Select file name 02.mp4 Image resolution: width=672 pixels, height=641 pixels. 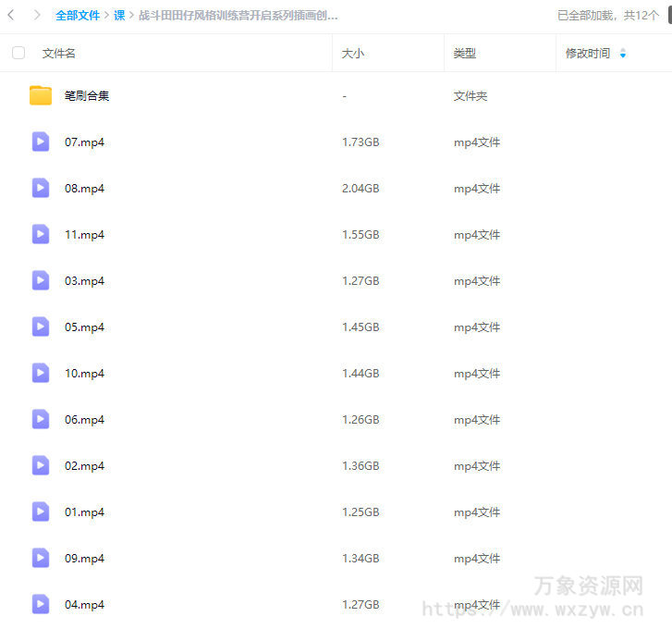tap(84, 466)
